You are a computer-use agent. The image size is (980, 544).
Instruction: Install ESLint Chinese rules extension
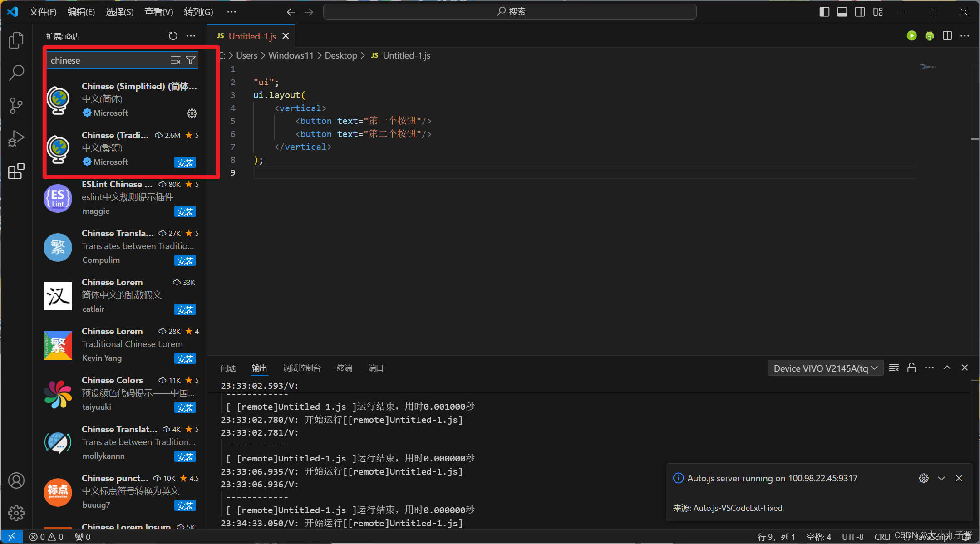click(x=185, y=212)
